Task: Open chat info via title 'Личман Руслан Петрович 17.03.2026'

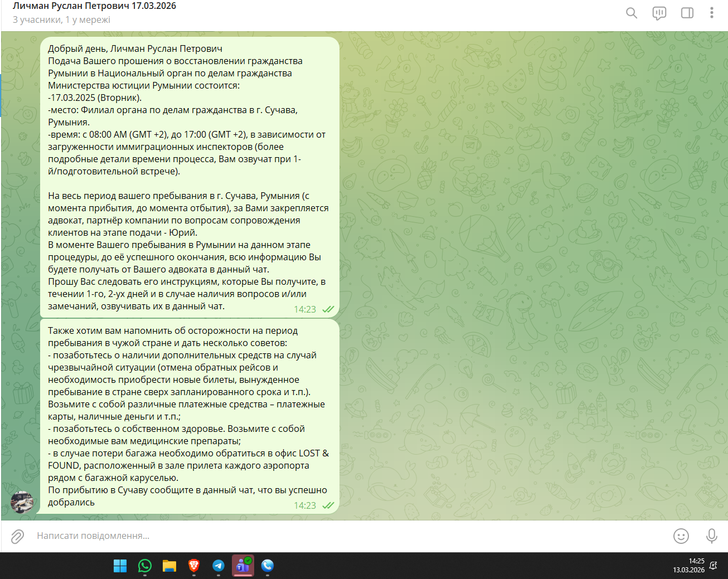Action: [x=94, y=6]
